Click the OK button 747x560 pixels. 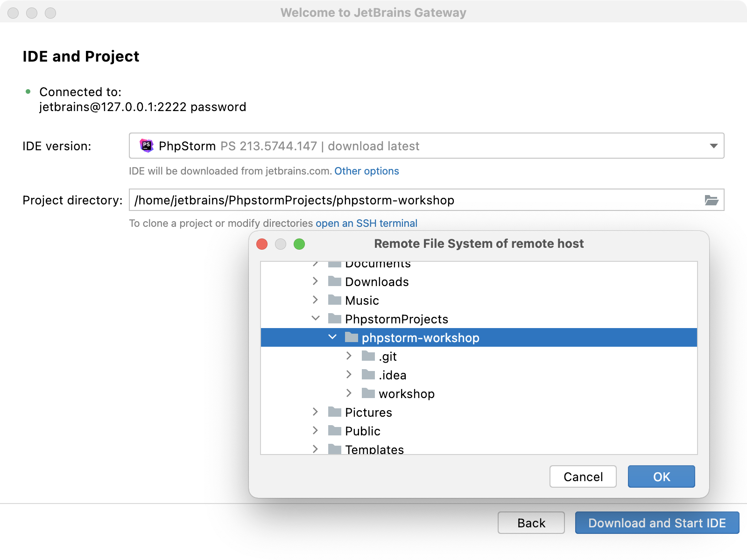coord(661,476)
